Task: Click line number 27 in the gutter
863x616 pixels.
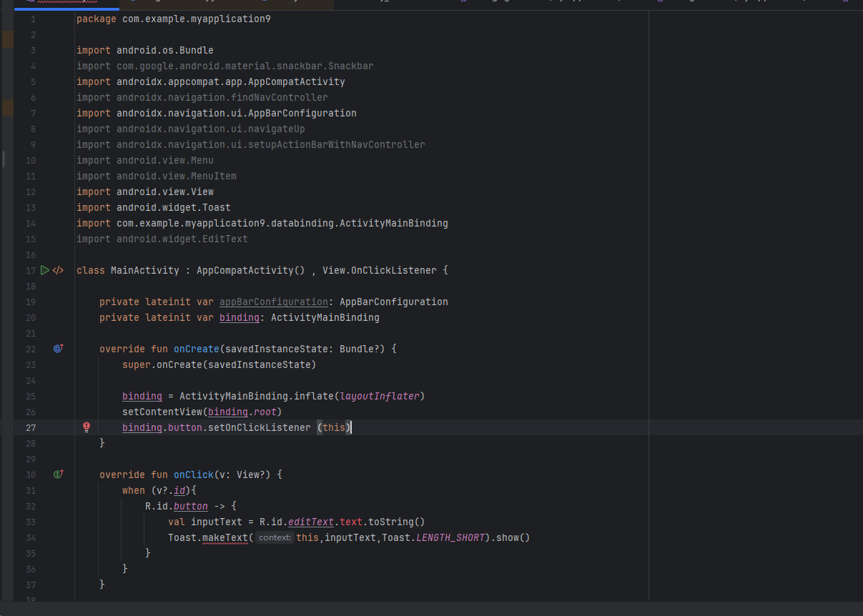Action: [31, 427]
